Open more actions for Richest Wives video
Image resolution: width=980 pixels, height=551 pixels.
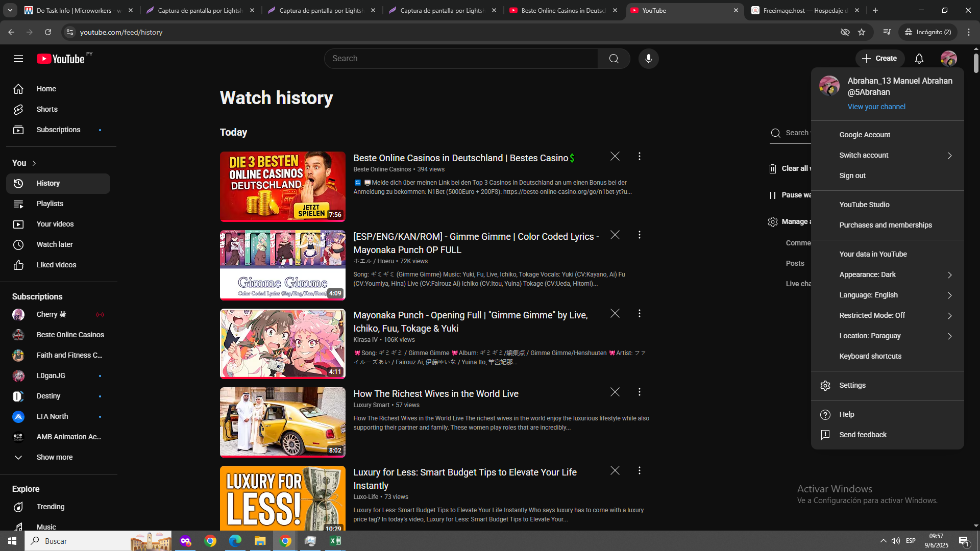640,392
